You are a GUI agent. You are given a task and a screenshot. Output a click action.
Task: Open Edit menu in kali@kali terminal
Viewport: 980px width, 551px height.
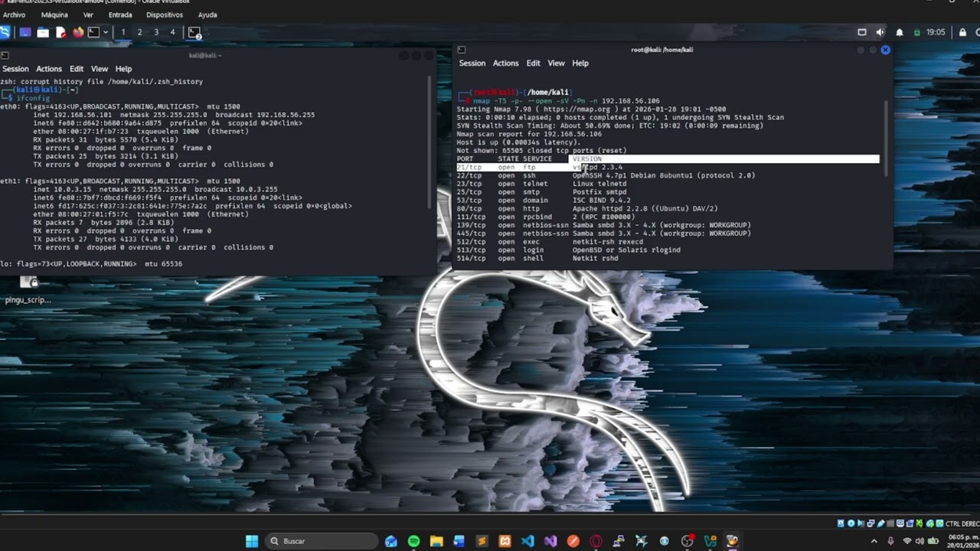pos(77,69)
